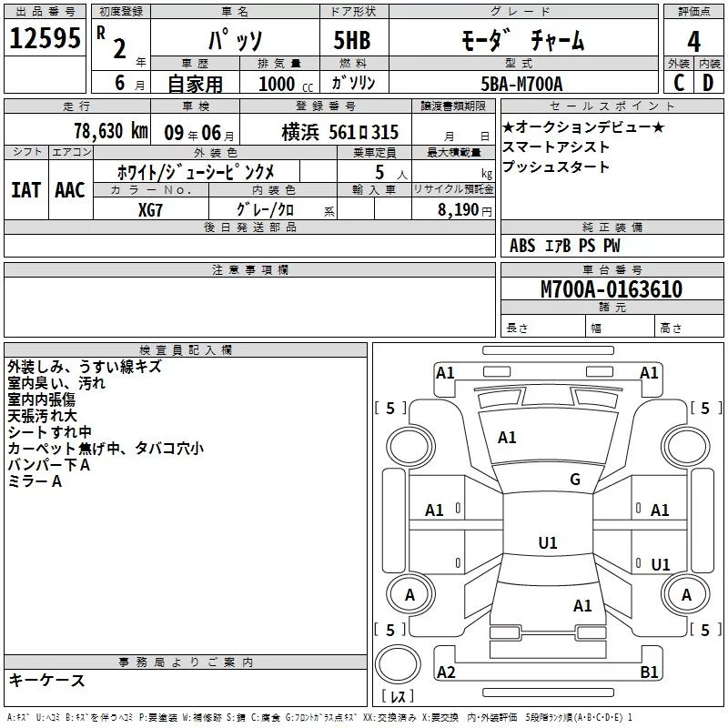Click the 注意事項欄 header

[249, 269]
